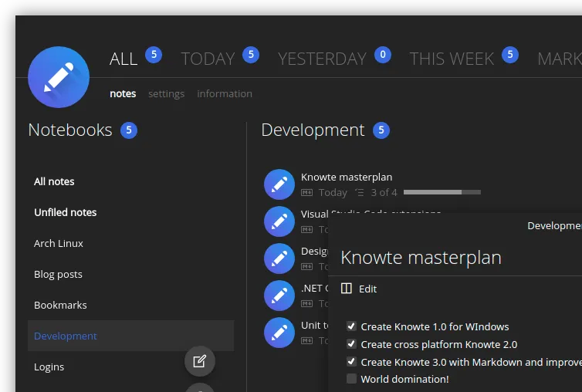Screen dimensions: 582x392
Task: Click the Design note pencil icon
Action: 279,259
